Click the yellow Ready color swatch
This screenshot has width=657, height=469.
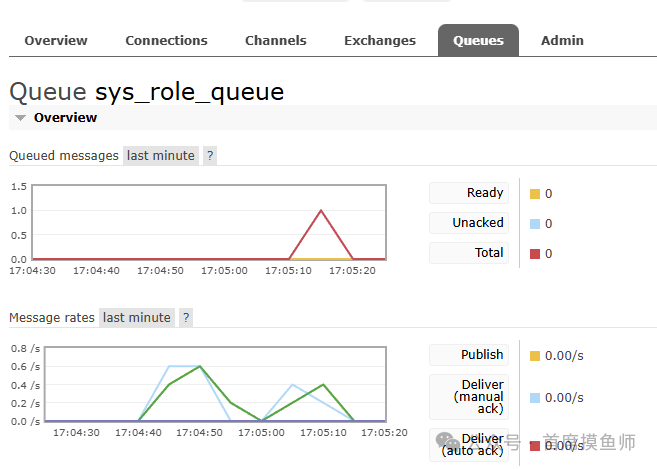pyautogui.click(x=534, y=194)
